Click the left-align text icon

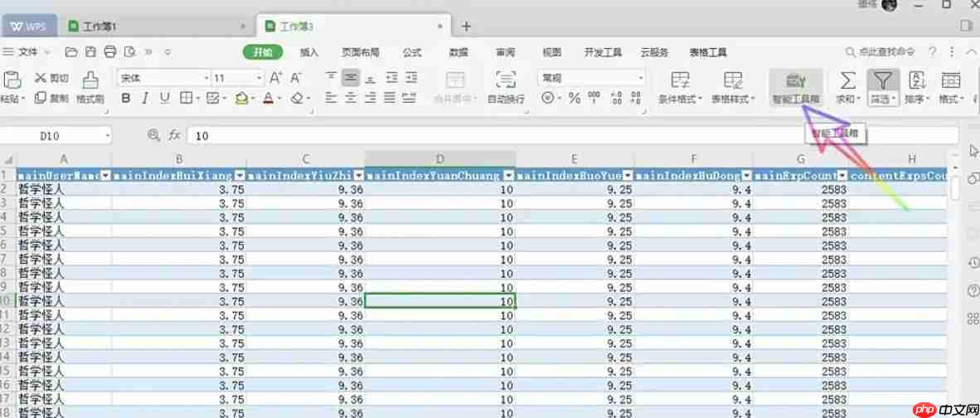pos(332,98)
